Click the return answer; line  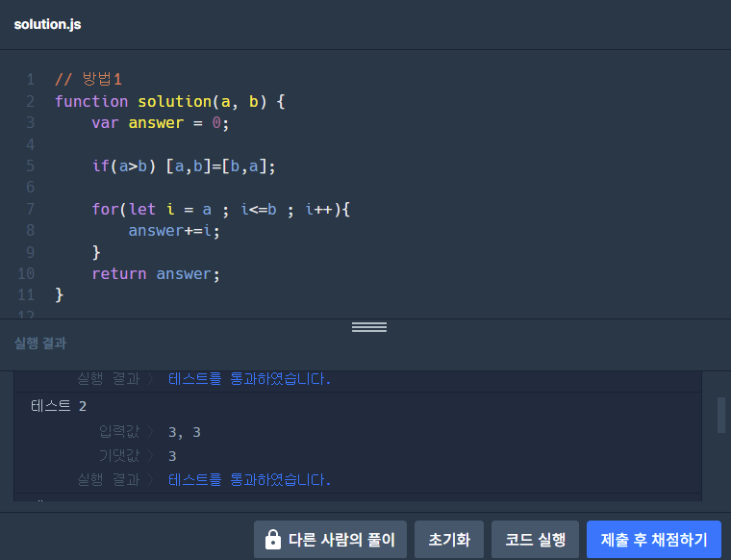point(156,273)
